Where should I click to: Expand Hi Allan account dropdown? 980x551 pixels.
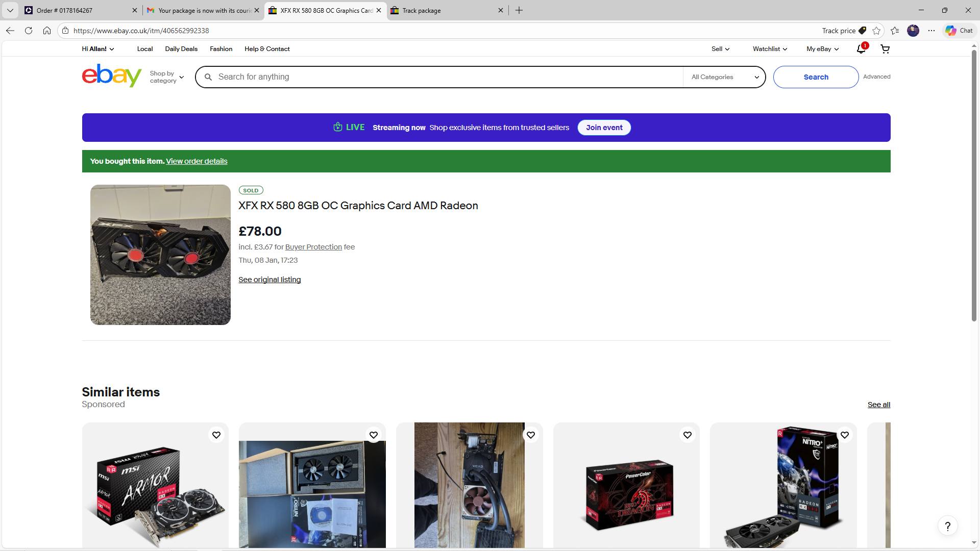[x=98, y=49]
